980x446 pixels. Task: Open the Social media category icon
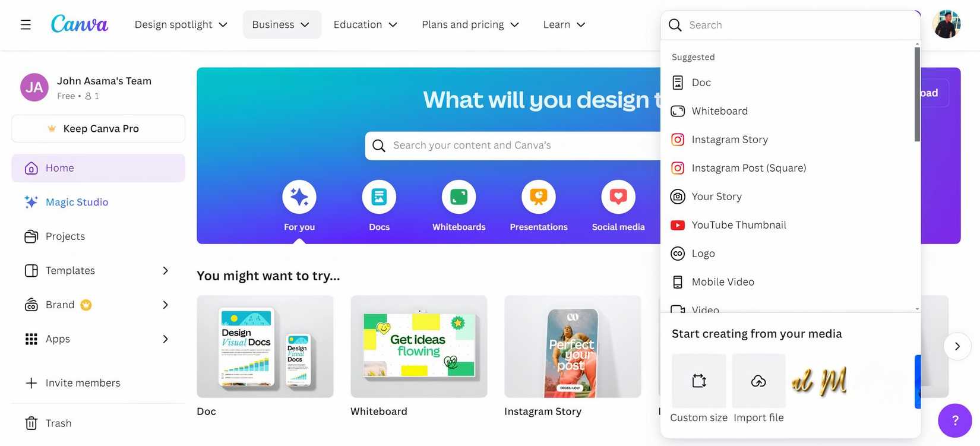click(618, 197)
